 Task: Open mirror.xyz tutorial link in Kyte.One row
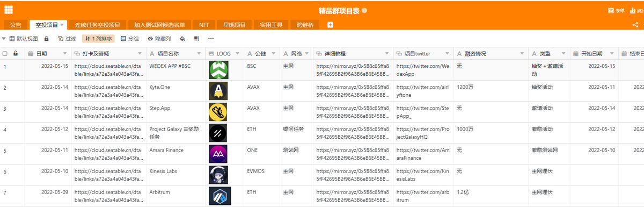click(x=354, y=91)
